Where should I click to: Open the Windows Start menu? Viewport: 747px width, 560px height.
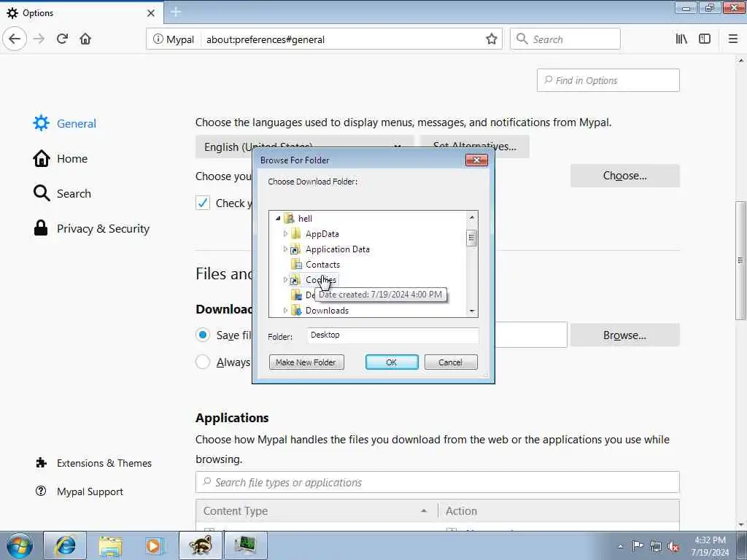click(20, 545)
